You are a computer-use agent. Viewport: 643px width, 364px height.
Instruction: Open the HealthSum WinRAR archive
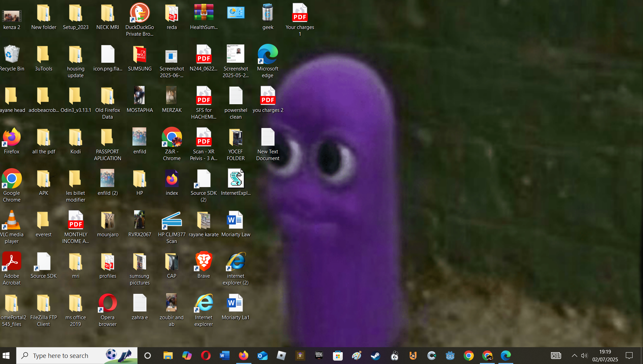(204, 17)
